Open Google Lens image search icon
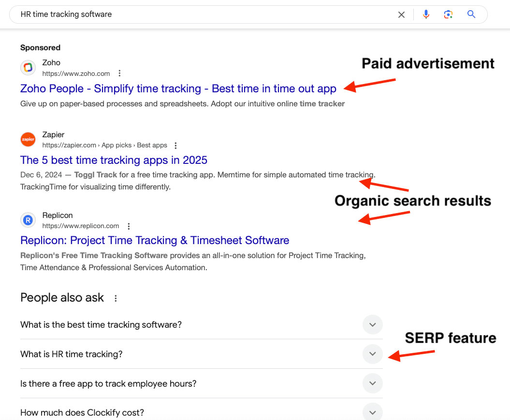Screen dimensions: 510x420 tap(448, 14)
